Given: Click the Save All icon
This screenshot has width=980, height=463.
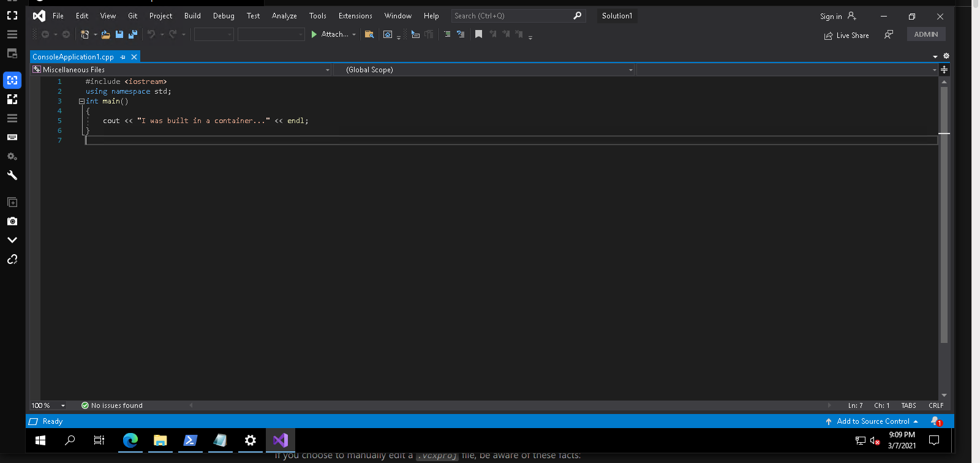Looking at the screenshot, I should (133, 34).
